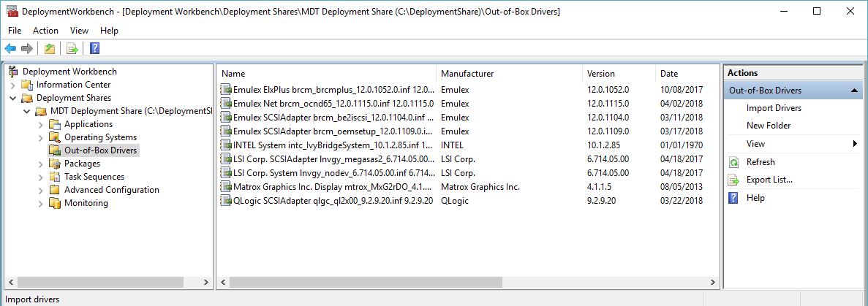Image resolution: width=868 pixels, height=306 pixels.
Task: Click the QLogic SCSIAdapter driver icon
Action: pyautogui.click(x=226, y=200)
